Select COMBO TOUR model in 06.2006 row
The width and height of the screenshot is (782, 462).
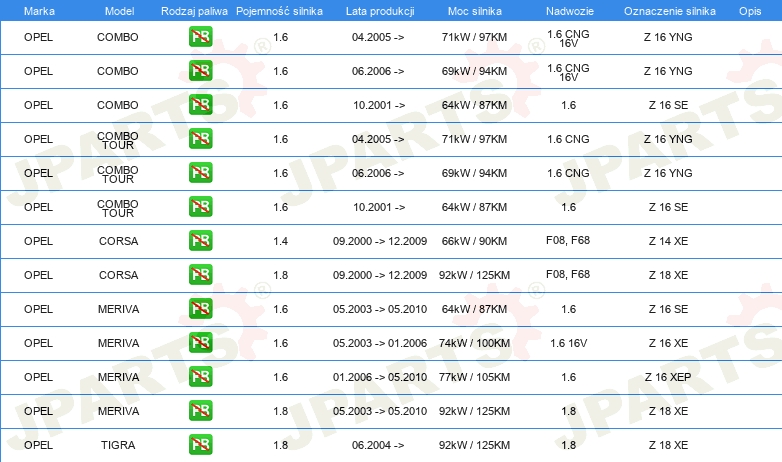tap(118, 174)
